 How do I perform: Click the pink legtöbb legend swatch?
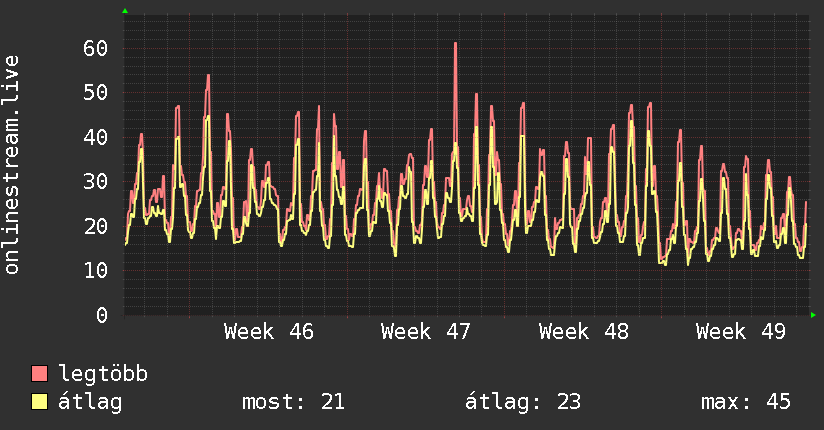point(39,373)
